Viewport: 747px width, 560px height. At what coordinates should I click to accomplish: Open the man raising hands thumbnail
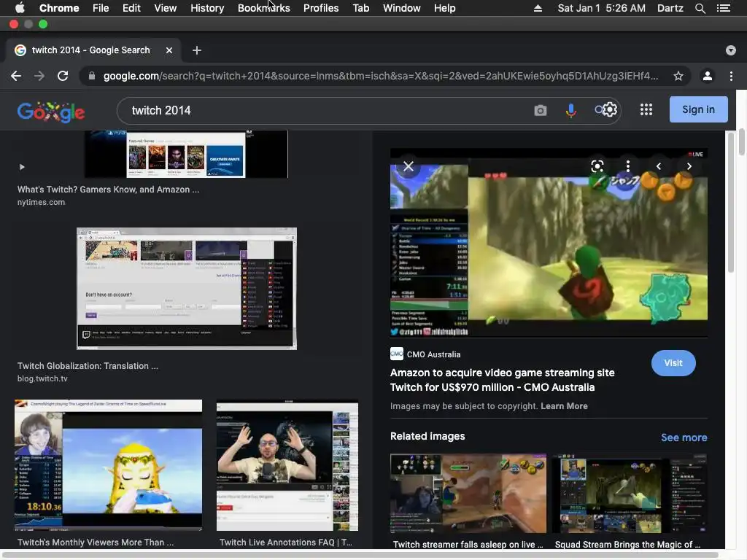point(287,466)
